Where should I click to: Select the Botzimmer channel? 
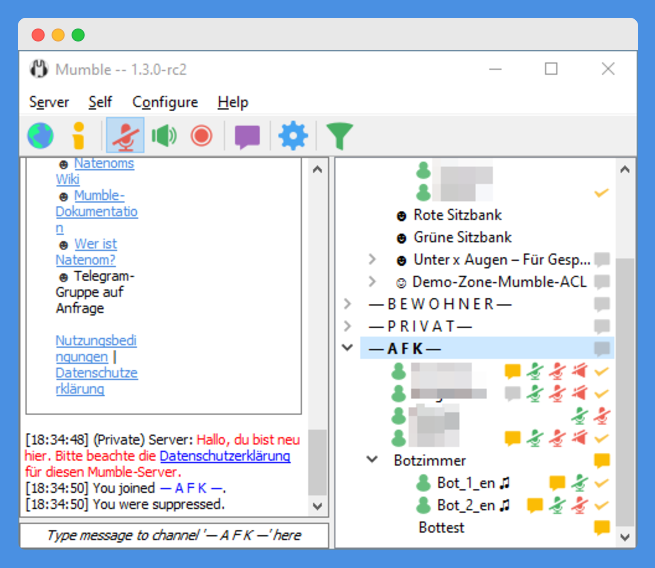pyautogui.click(x=429, y=460)
